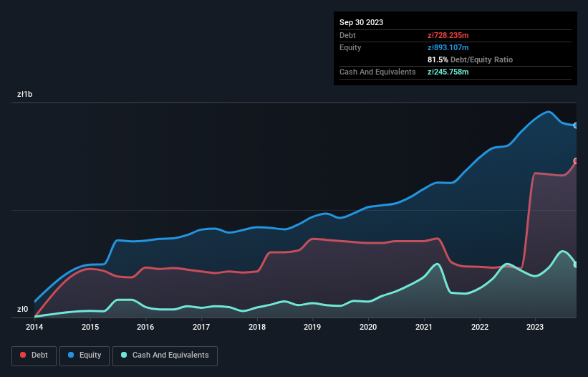Click the zł728.235m debt value

pos(448,35)
